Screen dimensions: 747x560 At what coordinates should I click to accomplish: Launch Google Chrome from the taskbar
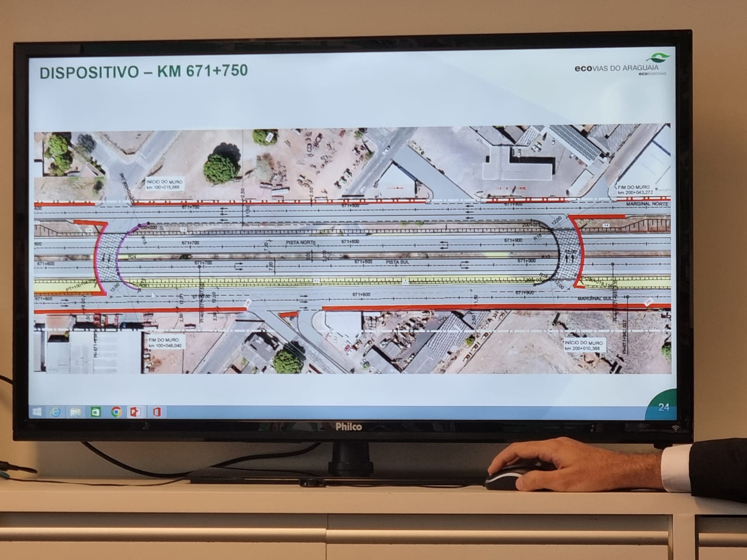tap(116, 412)
